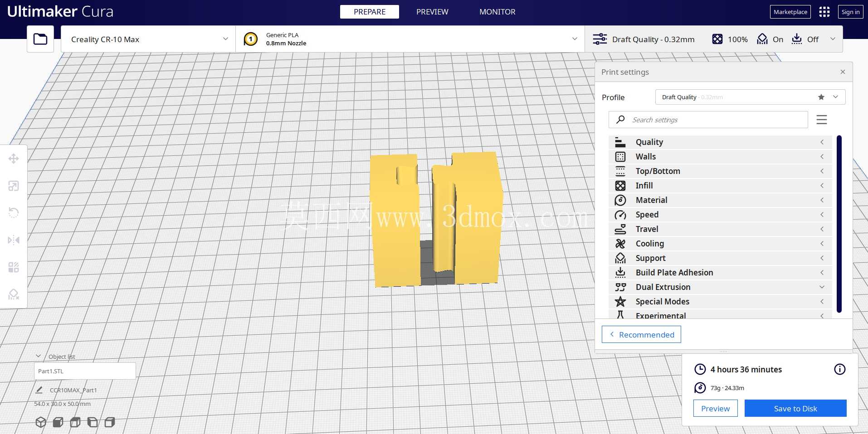
Task: Expand the Material settings category
Action: (x=720, y=200)
